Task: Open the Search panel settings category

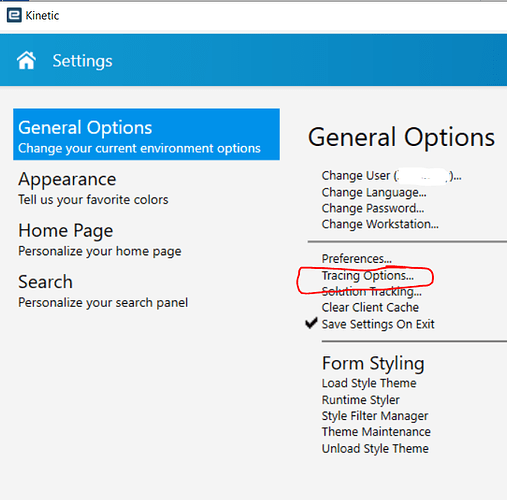Action: pyautogui.click(x=103, y=291)
